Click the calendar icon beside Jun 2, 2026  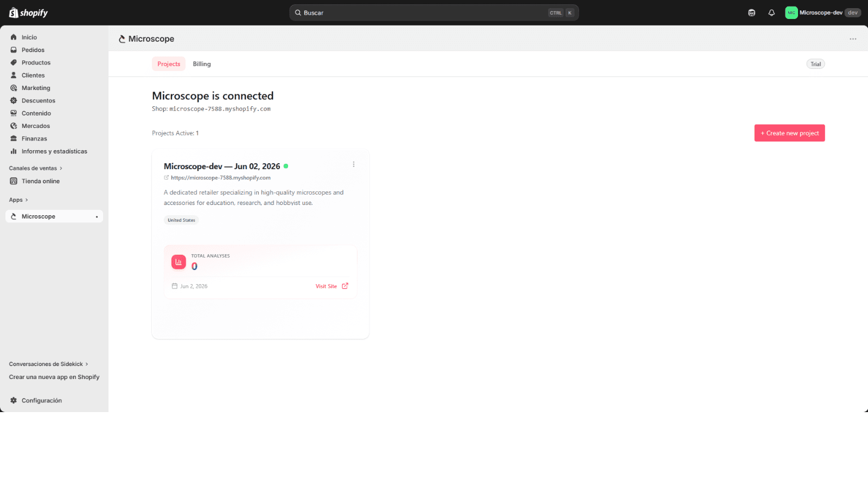click(175, 286)
